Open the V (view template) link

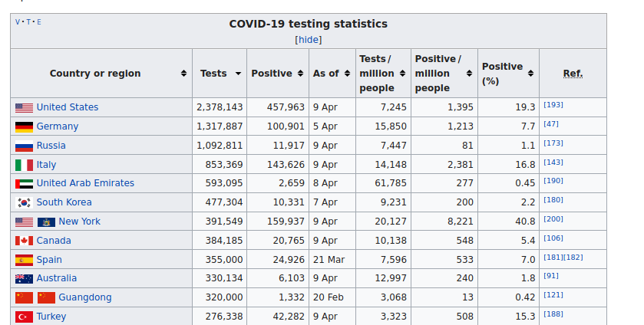18,21
